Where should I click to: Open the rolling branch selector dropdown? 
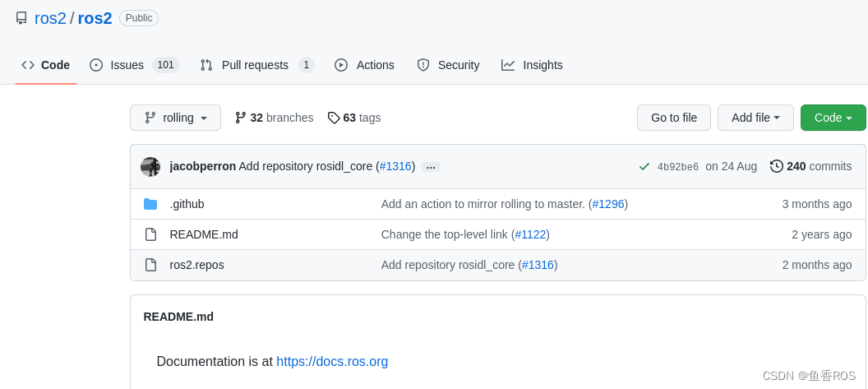coord(175,118)
